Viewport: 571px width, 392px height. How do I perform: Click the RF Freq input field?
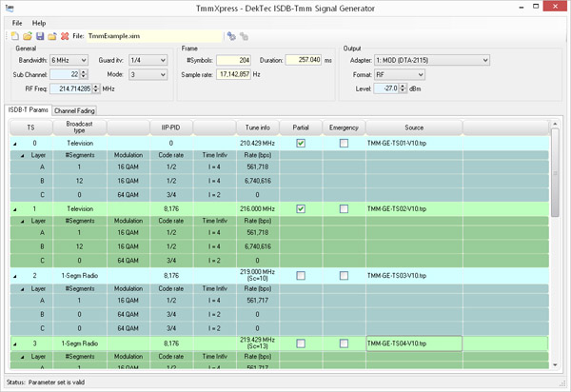pyautogui.click(x=71, y=88)
